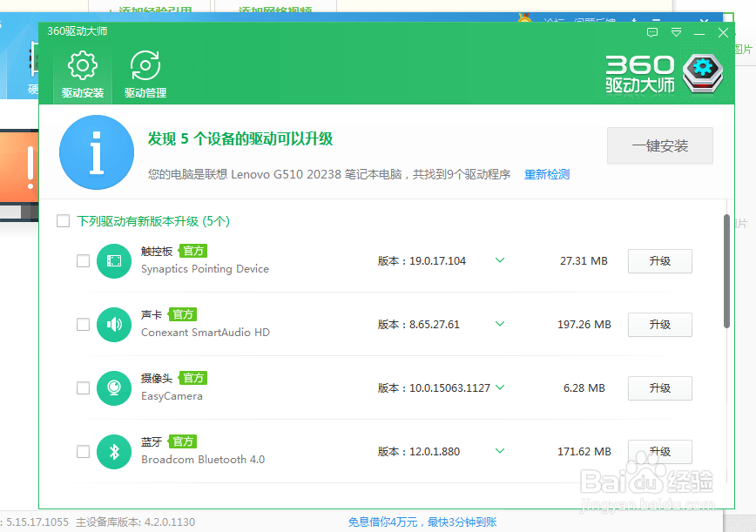Click the Bluetooth device icon

(x=114, y=452)
